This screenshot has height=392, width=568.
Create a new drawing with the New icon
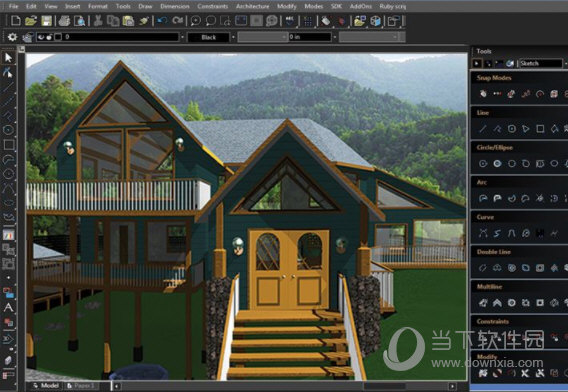point(16,21)
